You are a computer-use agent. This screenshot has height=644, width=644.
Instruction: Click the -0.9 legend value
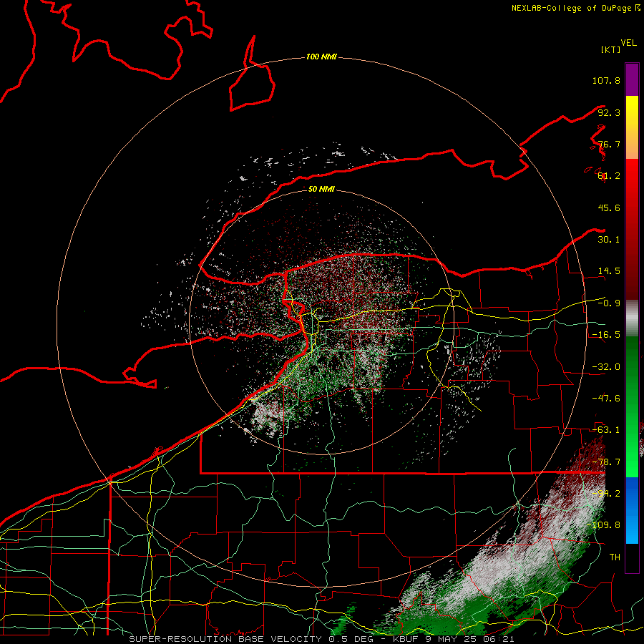pyautogui.click(x=609, y=303)
